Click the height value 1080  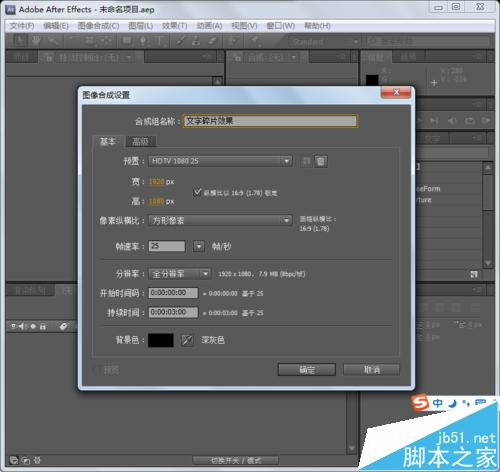coord(157,201)
